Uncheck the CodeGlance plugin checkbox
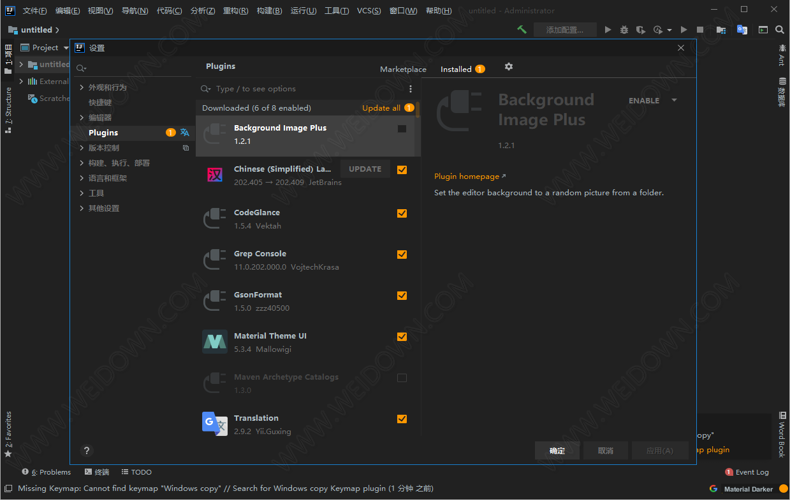The width and height of the screenshot is (790, 500). [x=402, y=213]
